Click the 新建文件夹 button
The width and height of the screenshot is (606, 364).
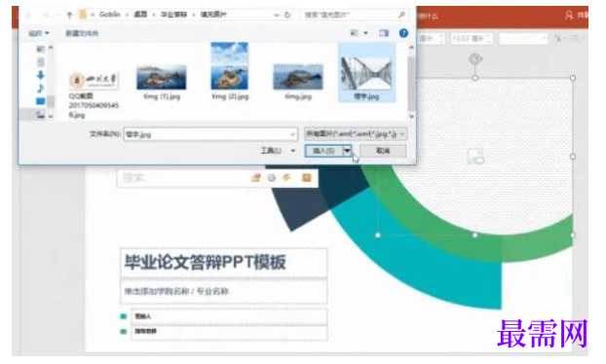[82, 33]
